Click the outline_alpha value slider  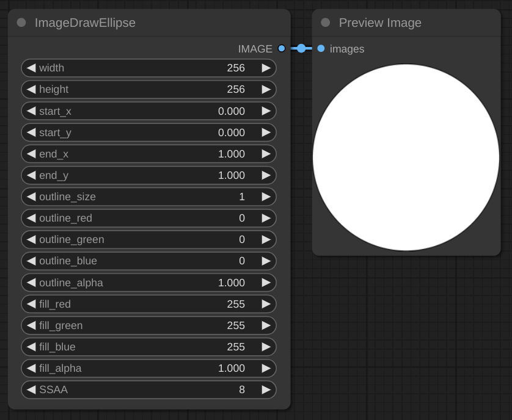click(x=148, y=283)
